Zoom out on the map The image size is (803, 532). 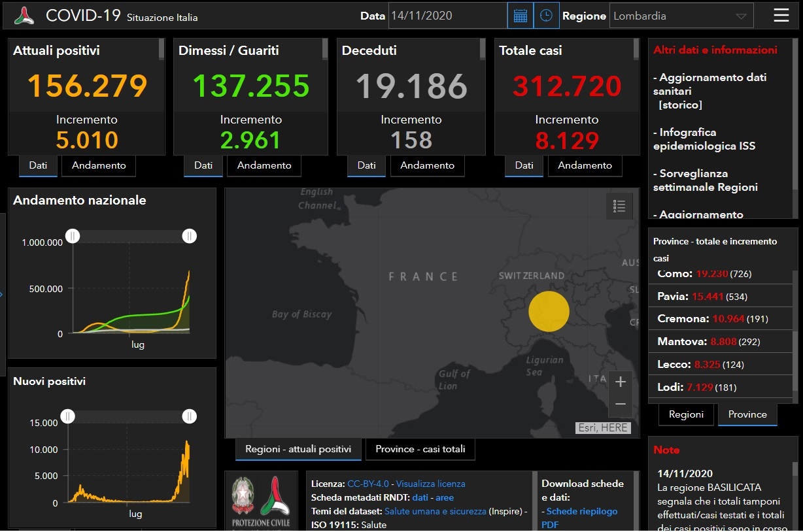click(621, 405)
